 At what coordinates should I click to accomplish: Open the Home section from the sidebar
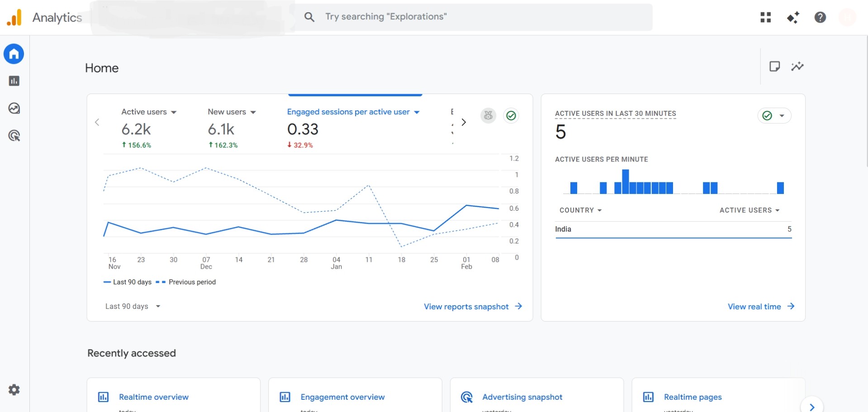point(14,54)
